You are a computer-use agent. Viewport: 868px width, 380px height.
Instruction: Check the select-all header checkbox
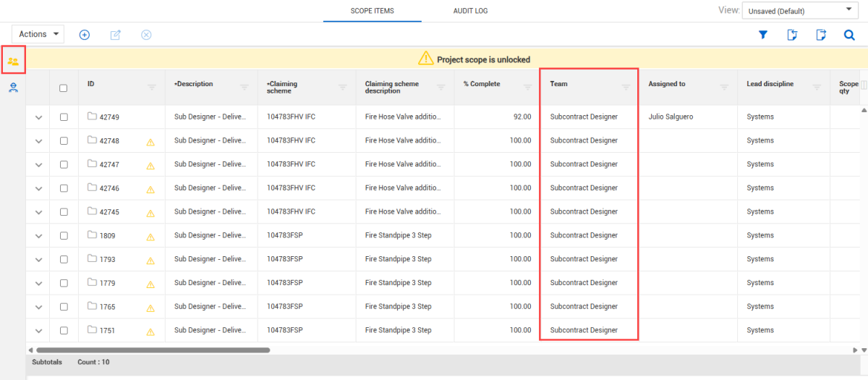pyautogui.click(x=64, y=88)
